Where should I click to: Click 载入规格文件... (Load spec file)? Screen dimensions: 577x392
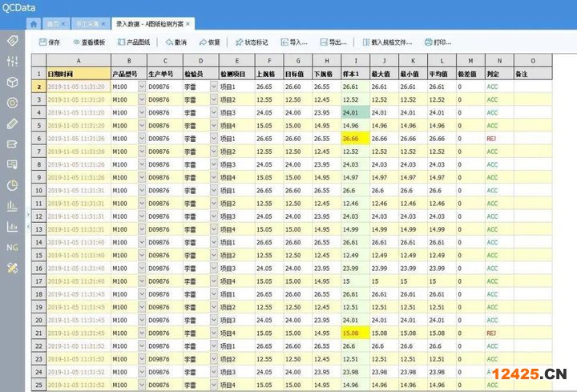[x=387, y=42]
